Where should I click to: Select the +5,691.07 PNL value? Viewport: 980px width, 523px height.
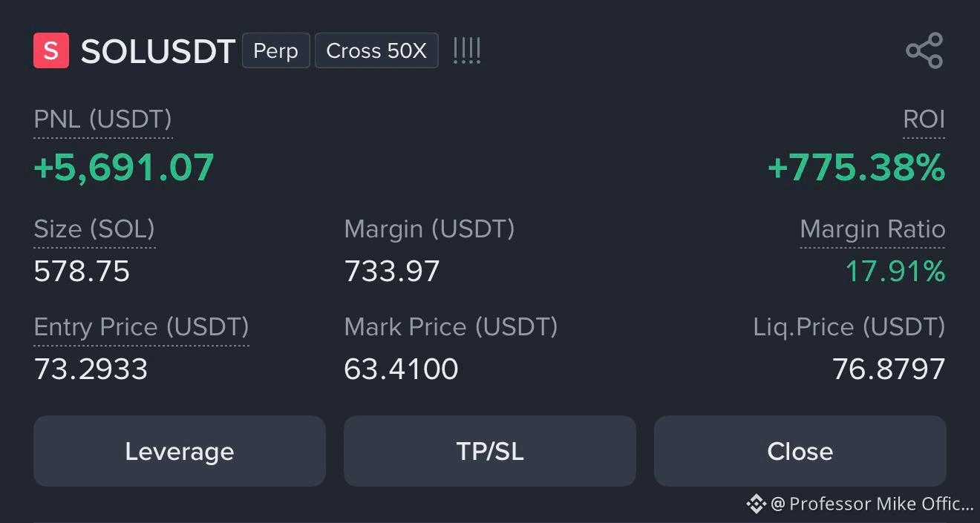124,168
